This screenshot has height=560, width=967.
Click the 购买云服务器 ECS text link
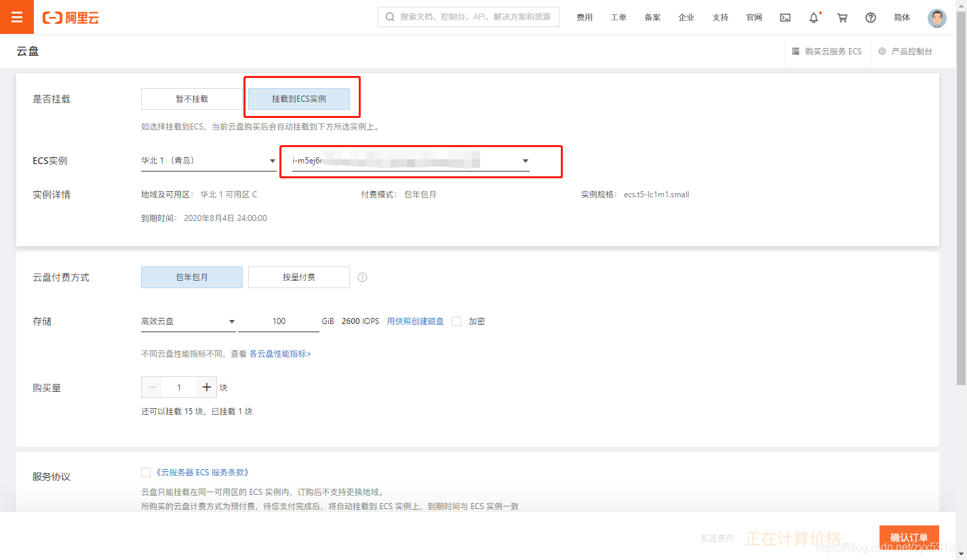[x=833, y=52]
